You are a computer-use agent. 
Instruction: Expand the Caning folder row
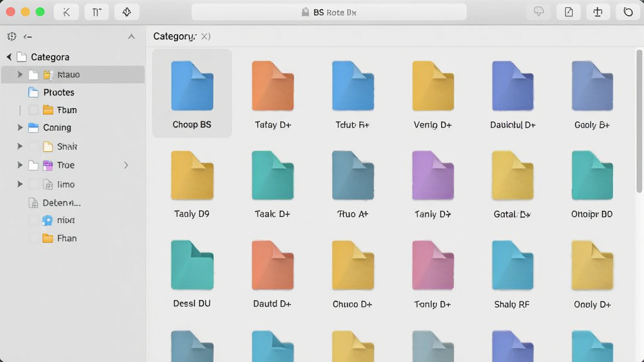tap(19, 127)
